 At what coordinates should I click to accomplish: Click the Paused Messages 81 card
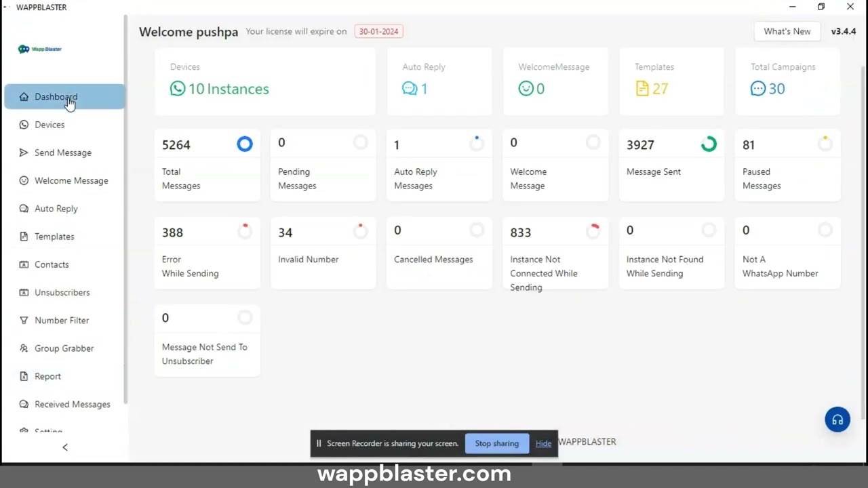[787, 165]
